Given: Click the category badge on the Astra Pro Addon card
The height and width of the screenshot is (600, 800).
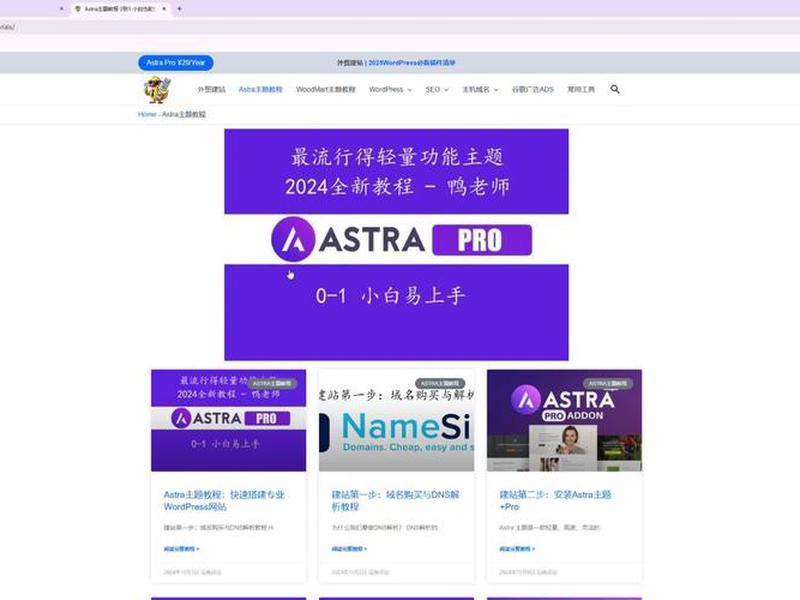Looking at the screenshot, I should tap(608, 383).
